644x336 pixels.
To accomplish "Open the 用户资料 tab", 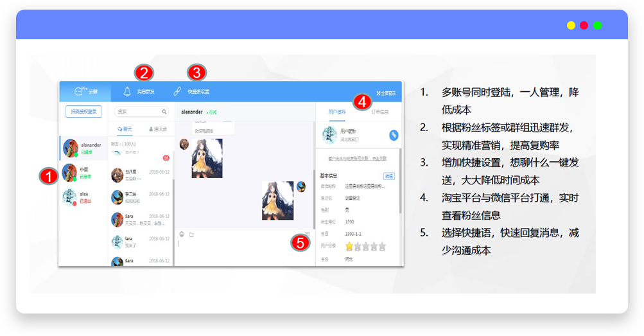I will (x=337, y=112).
